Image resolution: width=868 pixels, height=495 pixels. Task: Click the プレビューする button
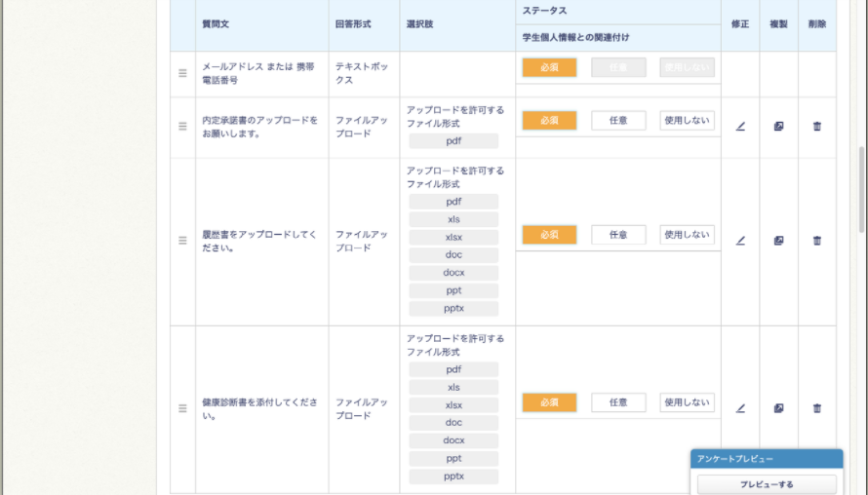766,484
